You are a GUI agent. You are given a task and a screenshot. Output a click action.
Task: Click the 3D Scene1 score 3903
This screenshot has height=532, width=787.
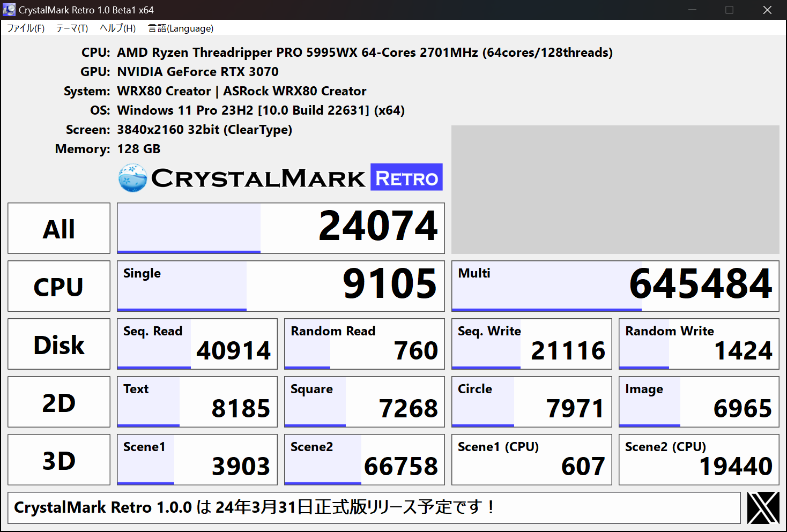(x=197, y=460)
